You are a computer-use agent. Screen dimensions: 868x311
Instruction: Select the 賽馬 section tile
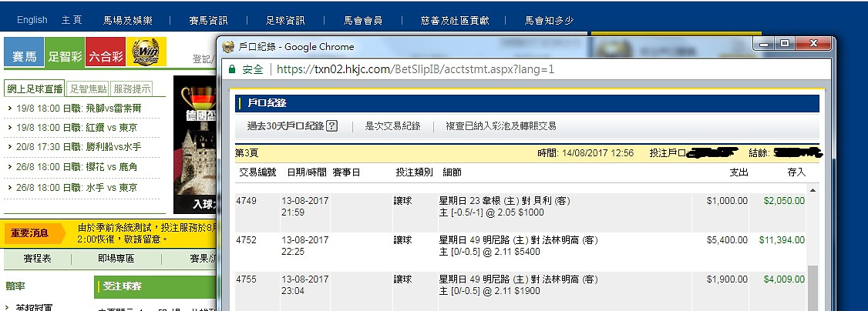click(x=24, y=52)
